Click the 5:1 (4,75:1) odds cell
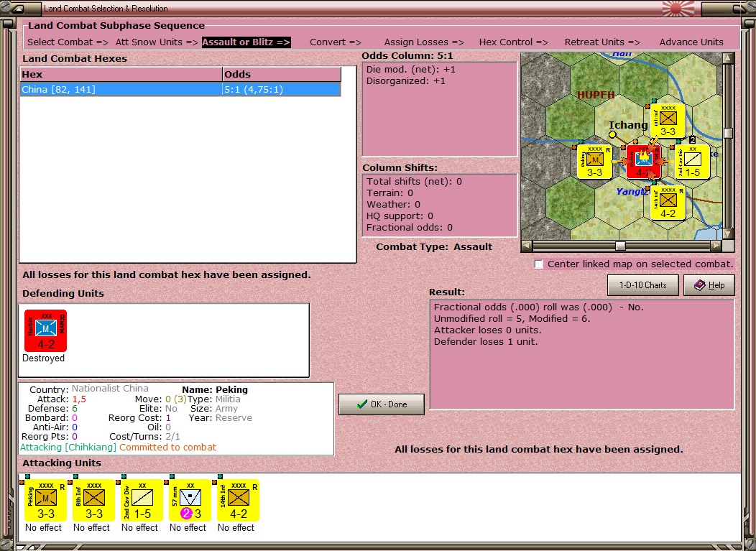 pos(282,89)
